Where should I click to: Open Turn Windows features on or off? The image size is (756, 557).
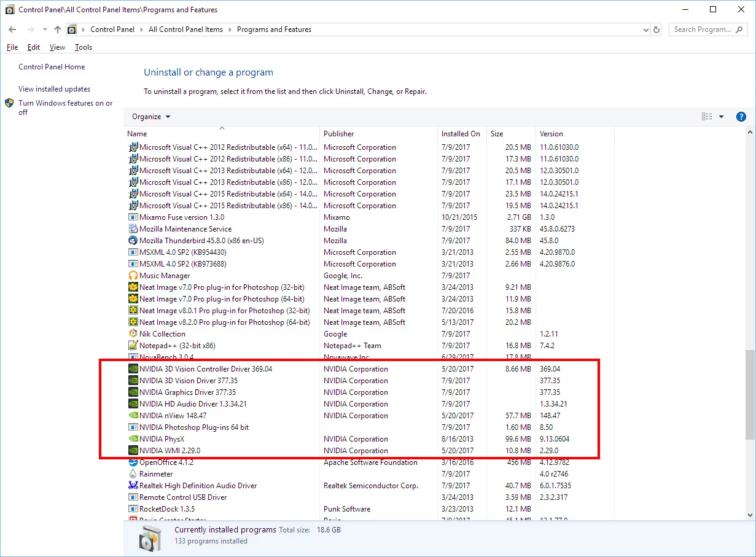tap(65, 107)
